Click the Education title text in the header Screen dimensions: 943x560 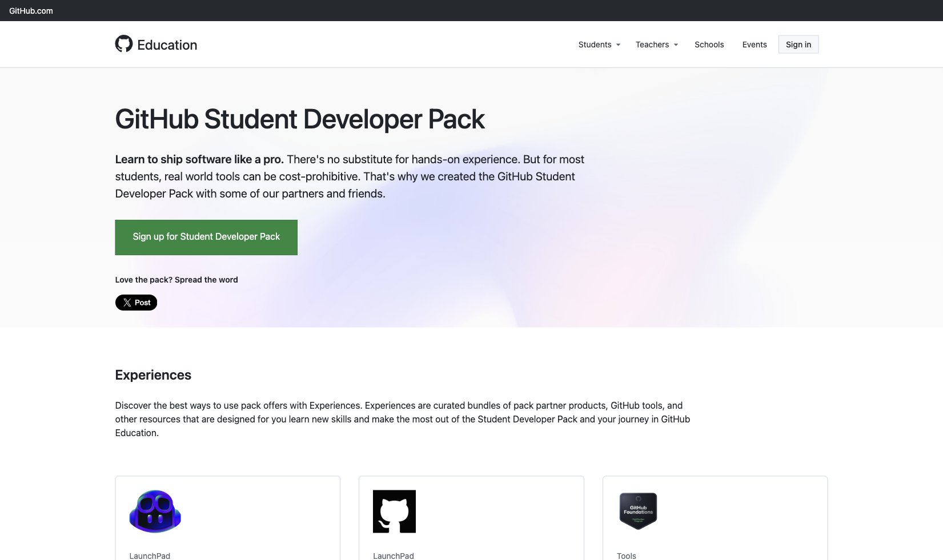pyautogui.click(x=167, y=45)
